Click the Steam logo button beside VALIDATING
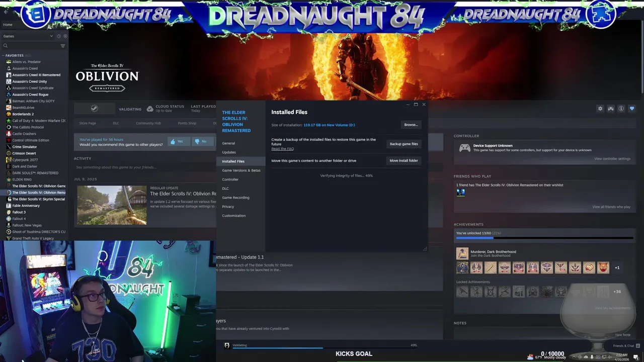 (94, 108)
